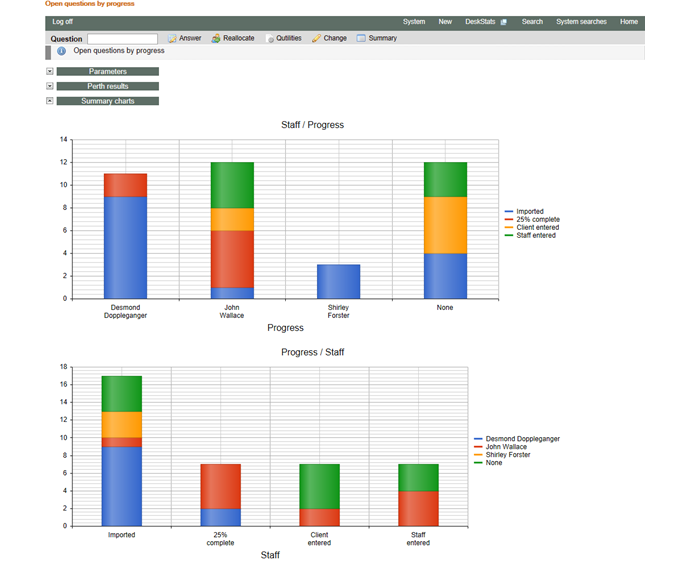This screenshot has height=564, width=693.
Task: Click the orange segment of the Imported bar
Action: pyautogui.click(x=122, y=425)
